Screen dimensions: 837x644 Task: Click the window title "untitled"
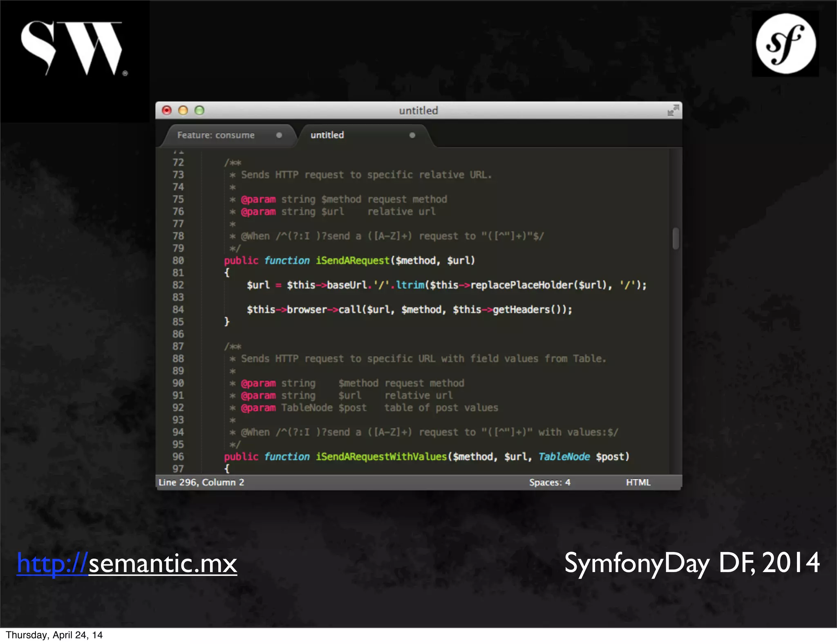pos(418,111)
